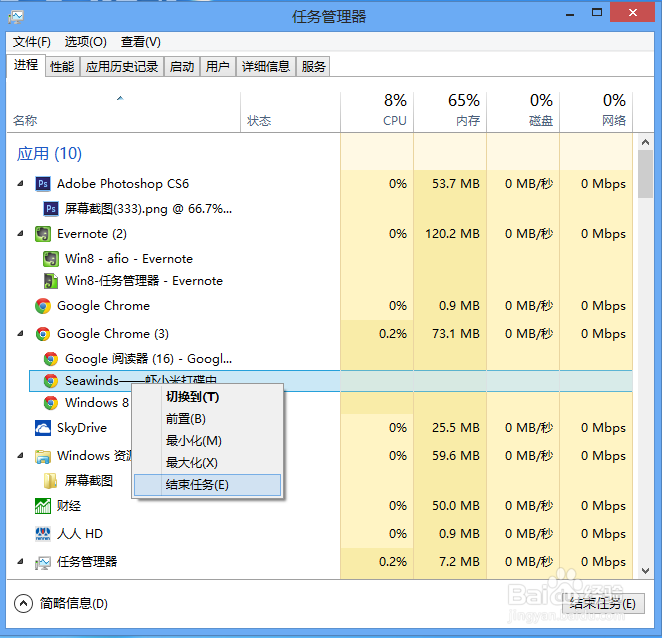This screenshot has width=662, height=638.
Task: Switch to the 启动 tab
Action: 182,66
